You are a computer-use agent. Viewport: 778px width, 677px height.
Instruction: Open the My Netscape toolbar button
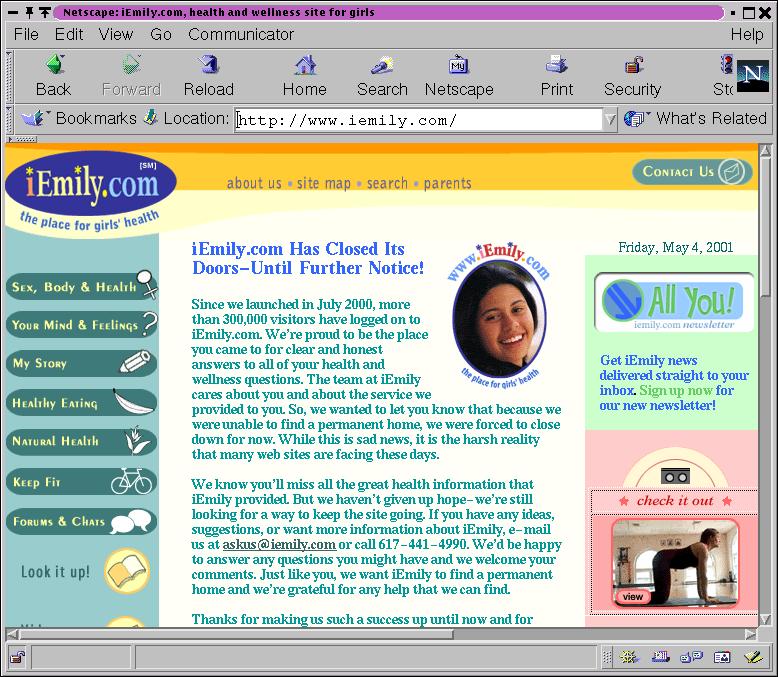[459, 76]
